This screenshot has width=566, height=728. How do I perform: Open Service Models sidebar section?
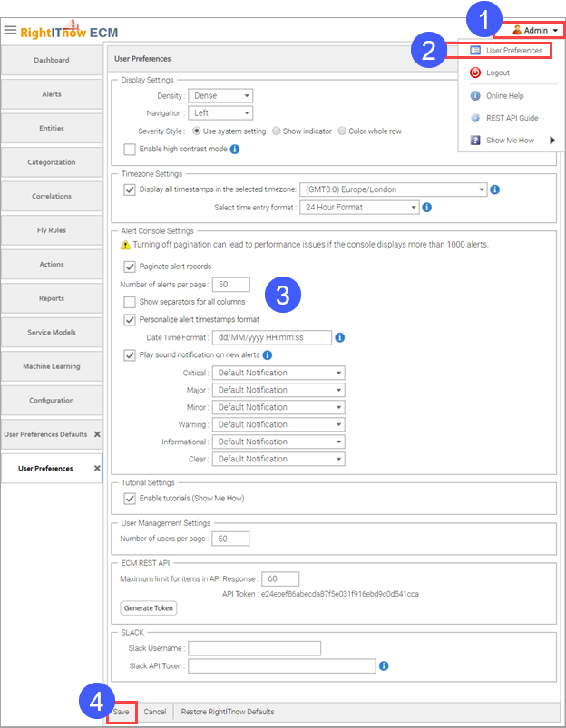(x=52, y=332)
